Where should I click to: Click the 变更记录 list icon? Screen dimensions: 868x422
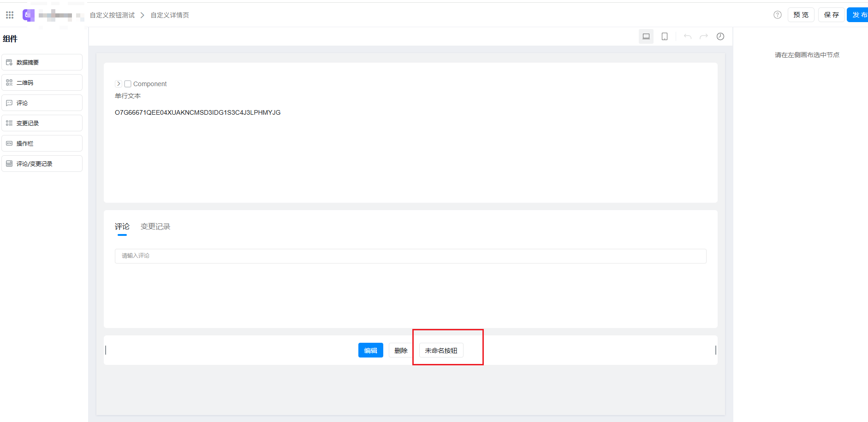pyautogui.click(x=9, y=123)
